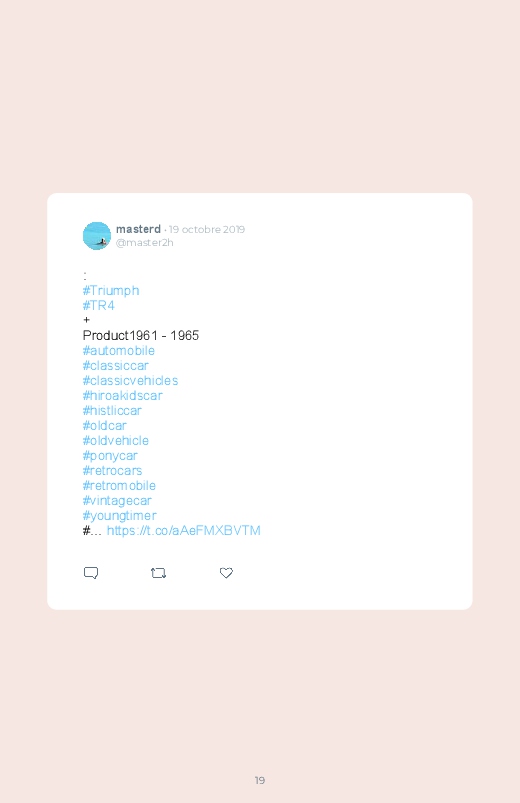Open the #hiroakidscar hashtag
Image resolution: width=520 pixels, height=803 pixels.
click(122, 395)
